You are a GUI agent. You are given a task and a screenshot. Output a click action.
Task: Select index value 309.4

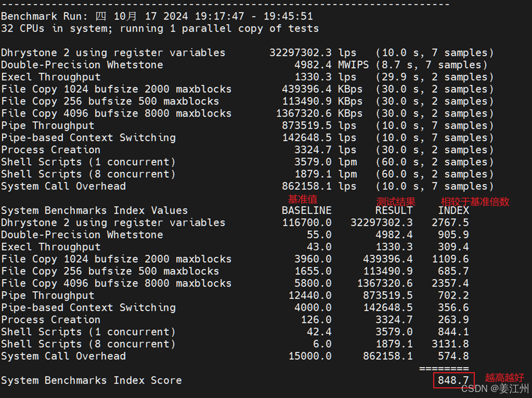(x=454, y=247)
